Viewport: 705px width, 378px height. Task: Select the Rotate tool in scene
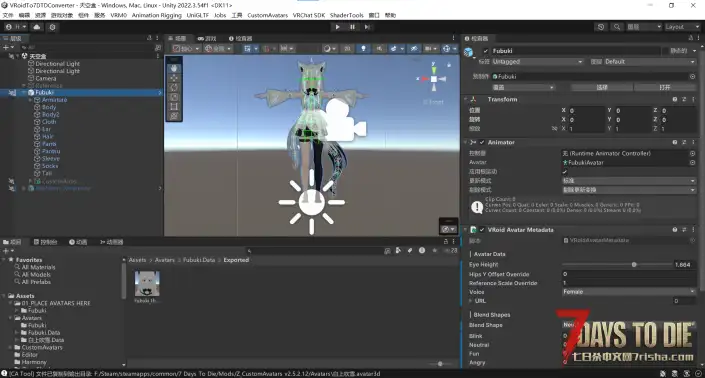174,87
